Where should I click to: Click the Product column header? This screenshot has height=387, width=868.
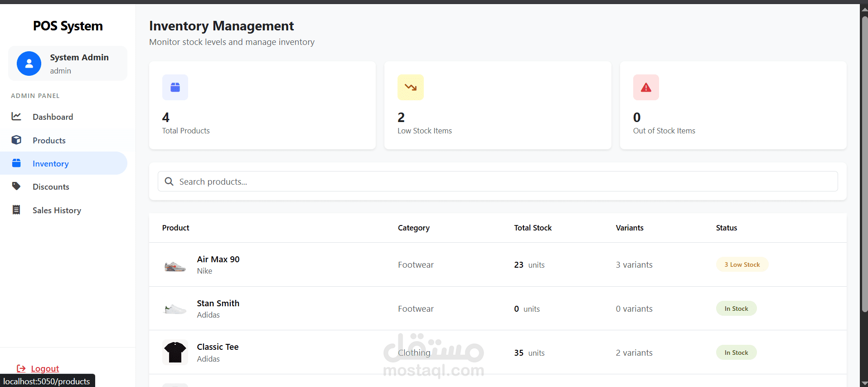point(176,228)
